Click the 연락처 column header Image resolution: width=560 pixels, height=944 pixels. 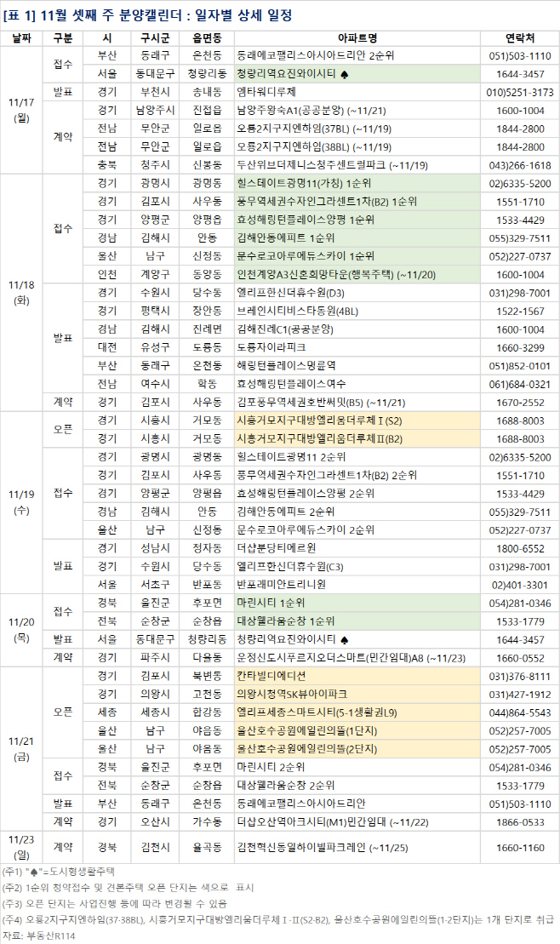tap(520, 37)
